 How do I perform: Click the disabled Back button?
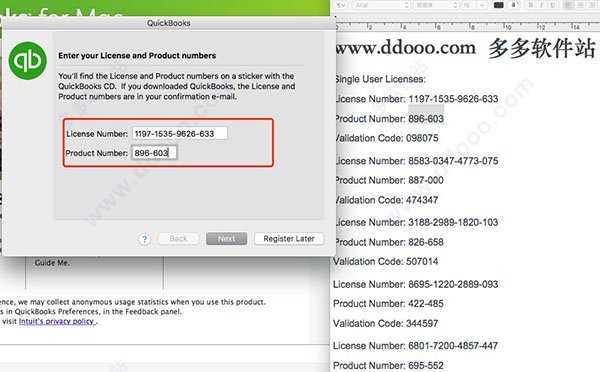click(x=178, y=239)
